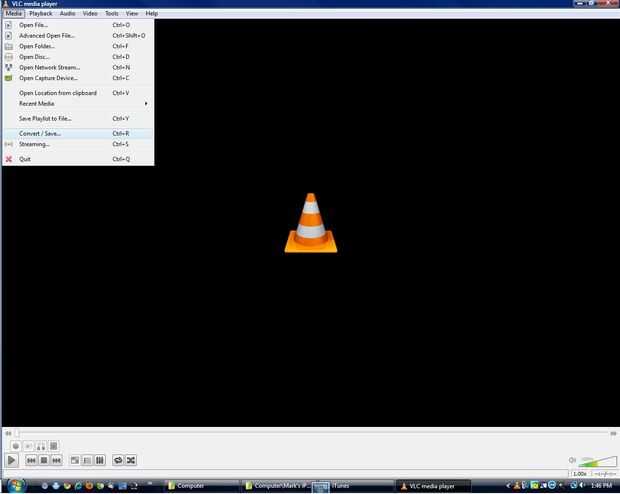Click the Stop playback button
620x494 pixels.
tap(44, 460)
